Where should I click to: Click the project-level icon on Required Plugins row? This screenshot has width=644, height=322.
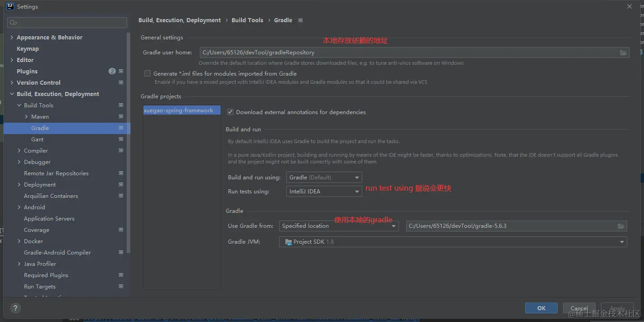click(x=121, y=275)
